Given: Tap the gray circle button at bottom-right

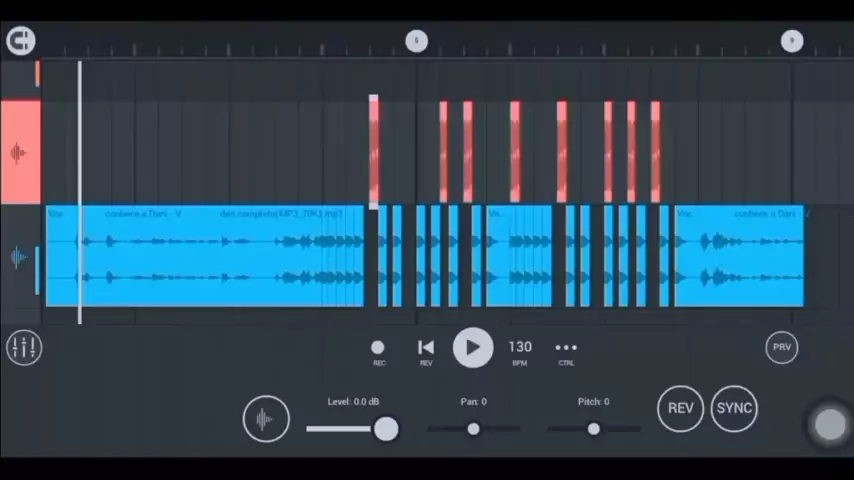Looking at the screenshot, I should click(x=830, y=424).
